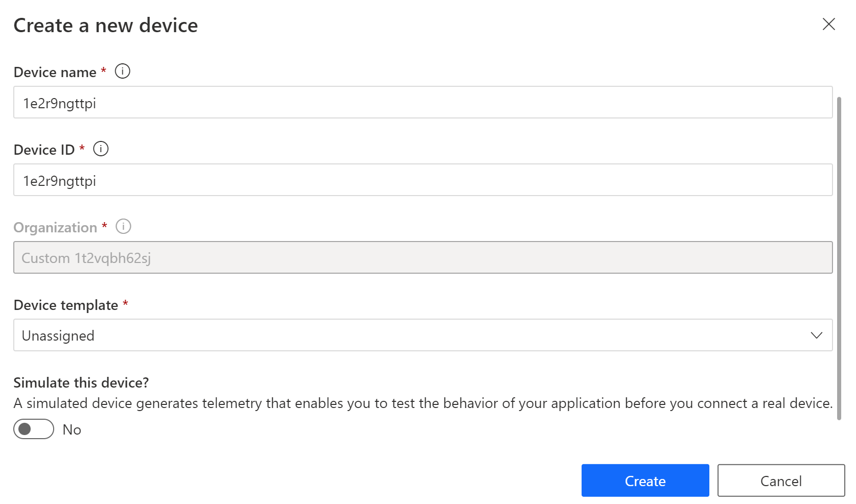Click the Create button

[x=645, y=481]
